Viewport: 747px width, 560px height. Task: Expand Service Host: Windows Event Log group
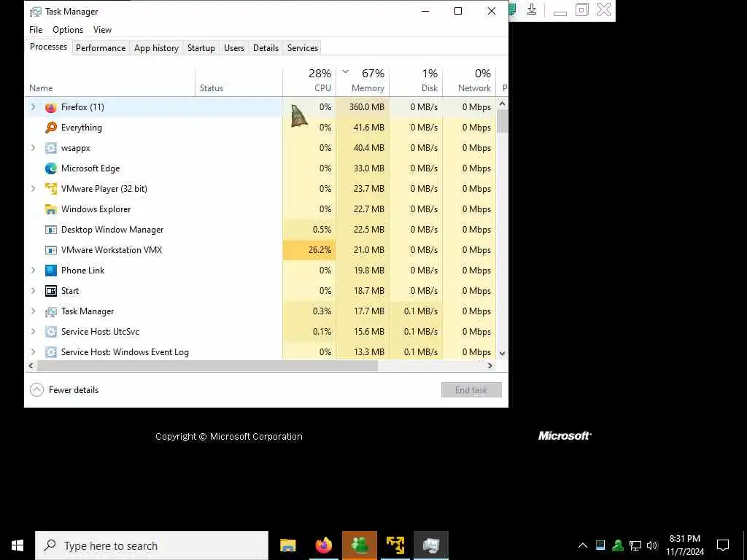tap(33, 352)
